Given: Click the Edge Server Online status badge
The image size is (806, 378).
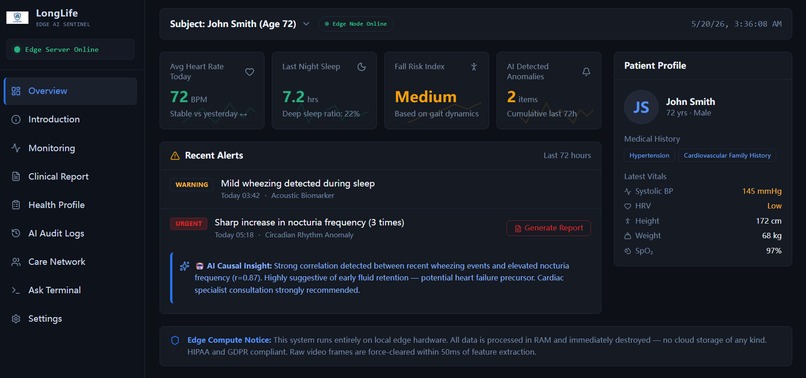Looking at the screenshot, I should pos(70,49).
